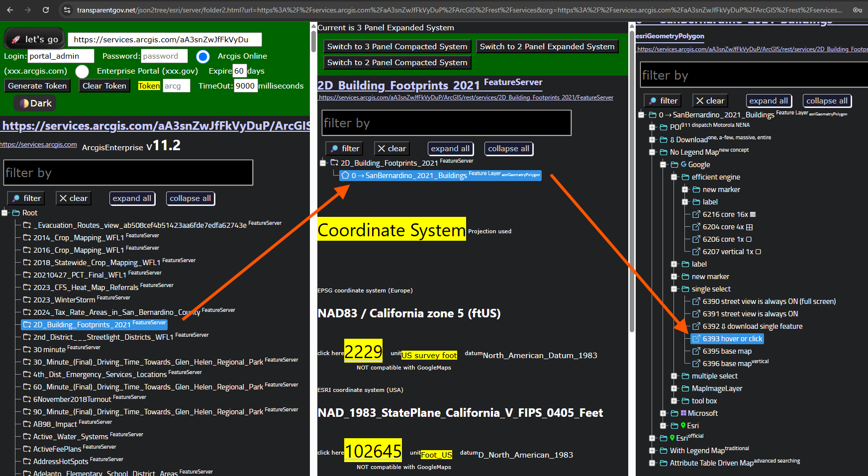The width and height of the screenshot is (868, 476).
Task: Select the Enterprise Portal radio button
Action: 82,71
